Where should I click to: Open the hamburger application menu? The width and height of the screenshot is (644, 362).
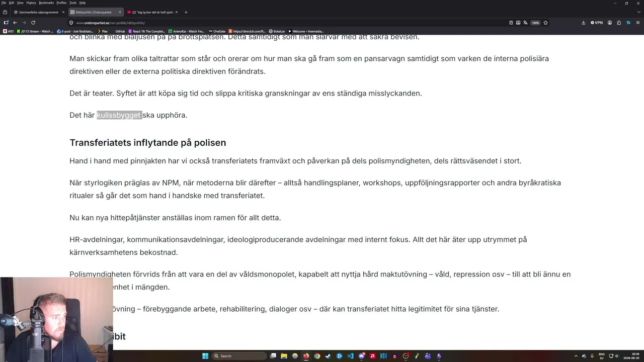point(638,23)
